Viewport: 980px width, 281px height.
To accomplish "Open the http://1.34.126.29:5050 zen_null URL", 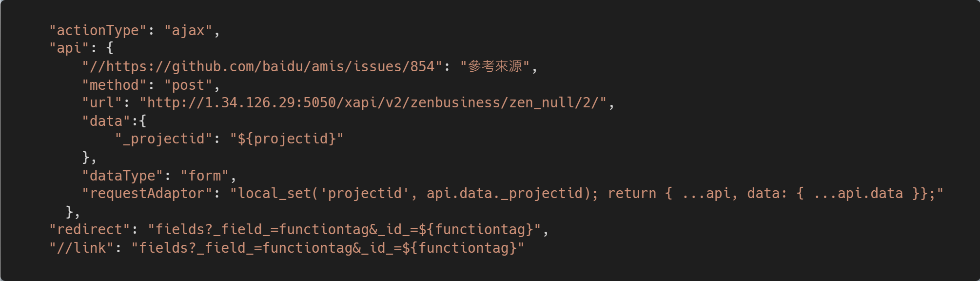I will (x=373, y=103).
